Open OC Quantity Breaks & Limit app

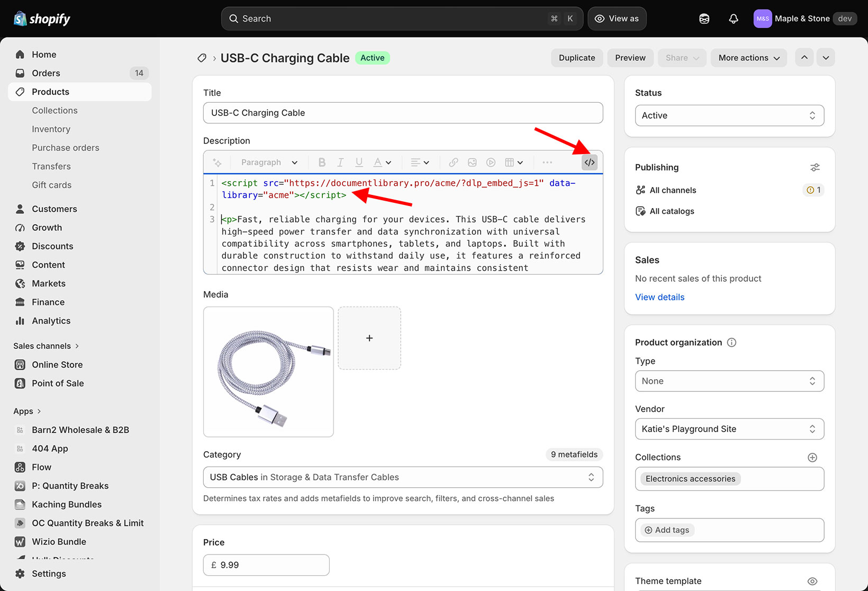coord(79,523)
